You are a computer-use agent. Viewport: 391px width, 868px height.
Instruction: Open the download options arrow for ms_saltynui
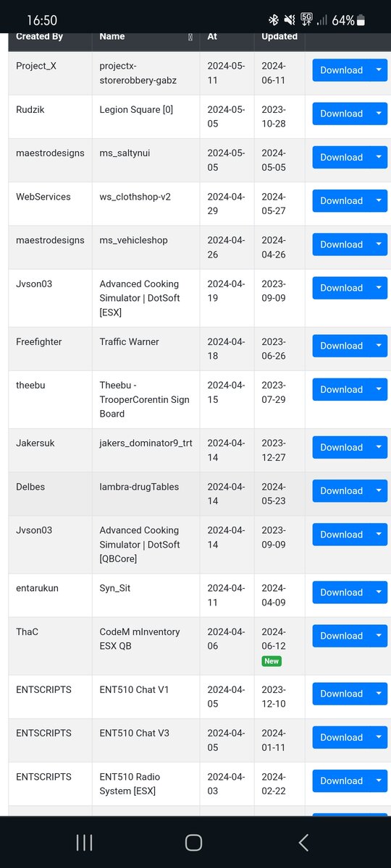point(379,157)
